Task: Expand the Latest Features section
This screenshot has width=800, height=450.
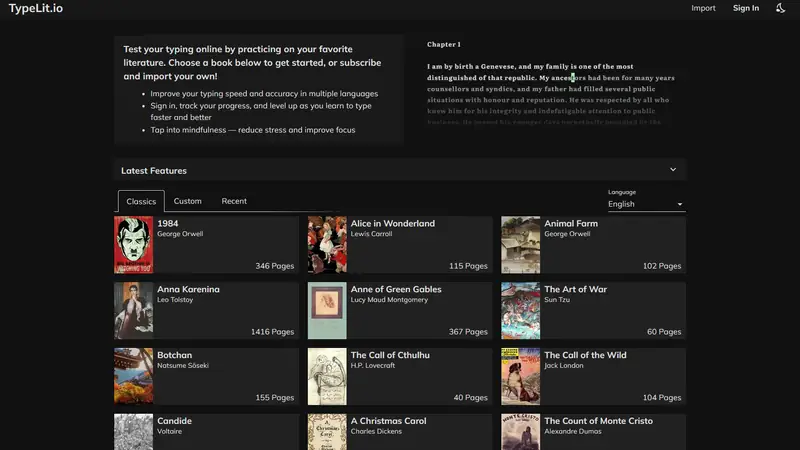Action: click(x=400, y=170)
